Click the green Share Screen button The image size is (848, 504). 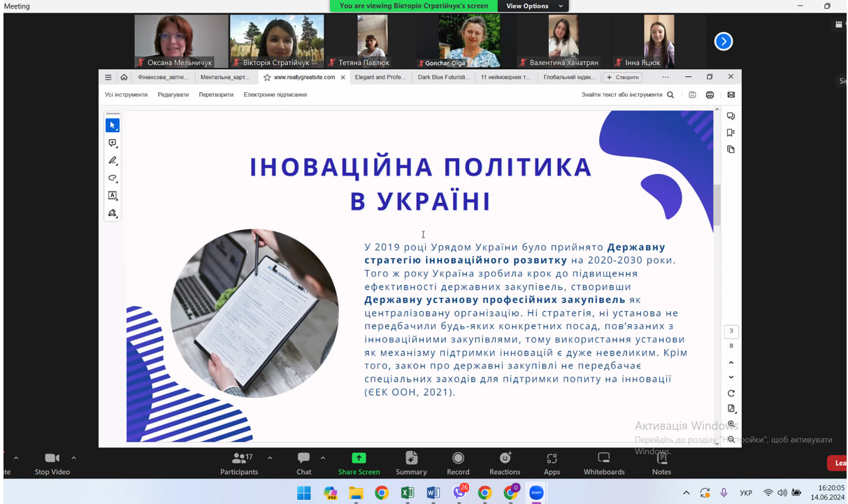359,463
